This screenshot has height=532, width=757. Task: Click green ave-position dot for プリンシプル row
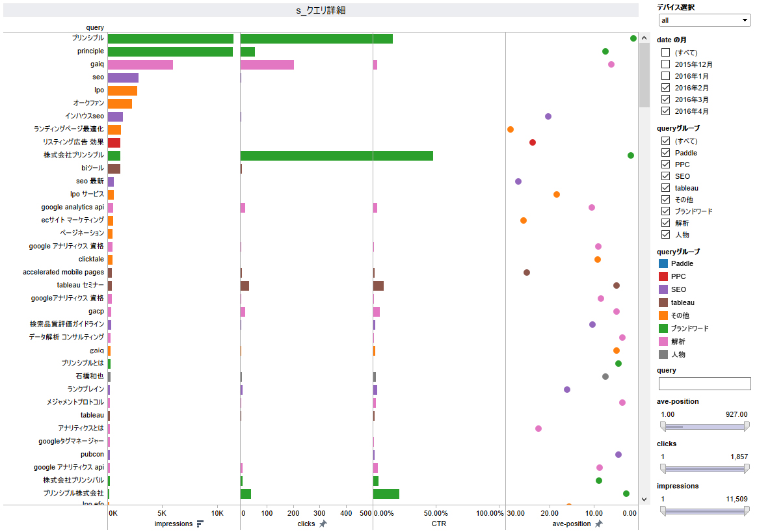click(633, 38)
